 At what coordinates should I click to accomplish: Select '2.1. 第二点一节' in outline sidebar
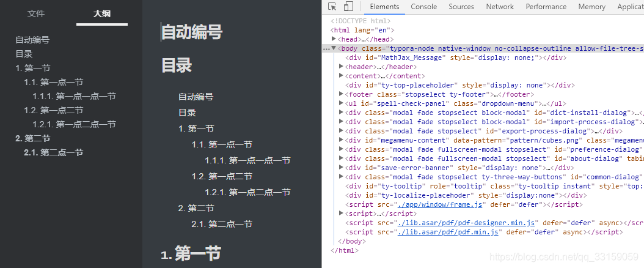tap(53, 152)
